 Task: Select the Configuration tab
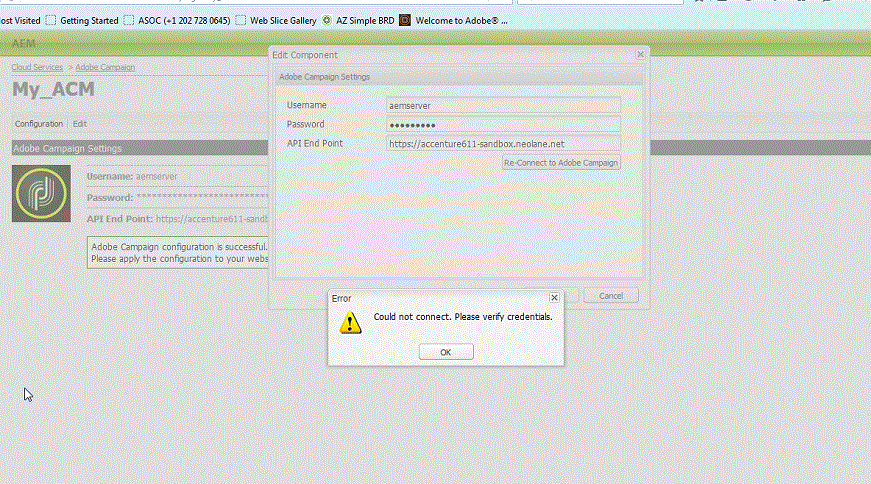pyautogui.click(x=39, y=123)
